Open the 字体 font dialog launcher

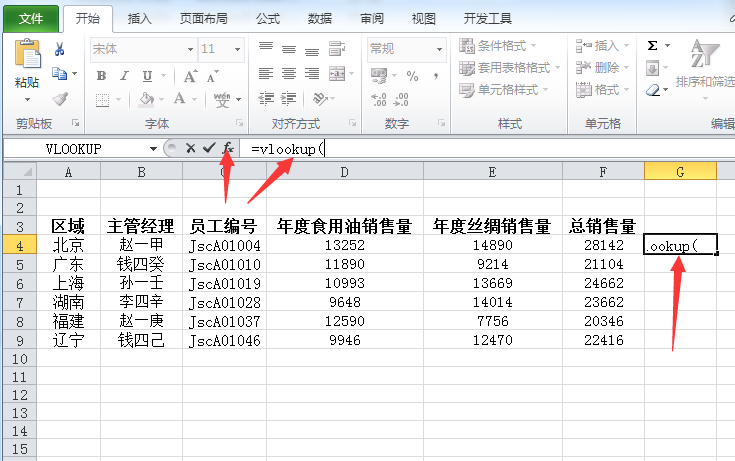(240, 123)
